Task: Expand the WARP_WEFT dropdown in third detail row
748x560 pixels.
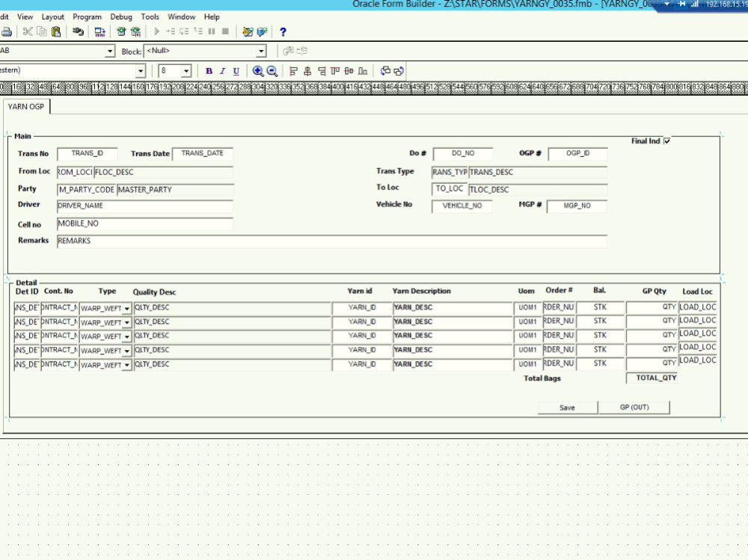Action: tap(127, 336)
